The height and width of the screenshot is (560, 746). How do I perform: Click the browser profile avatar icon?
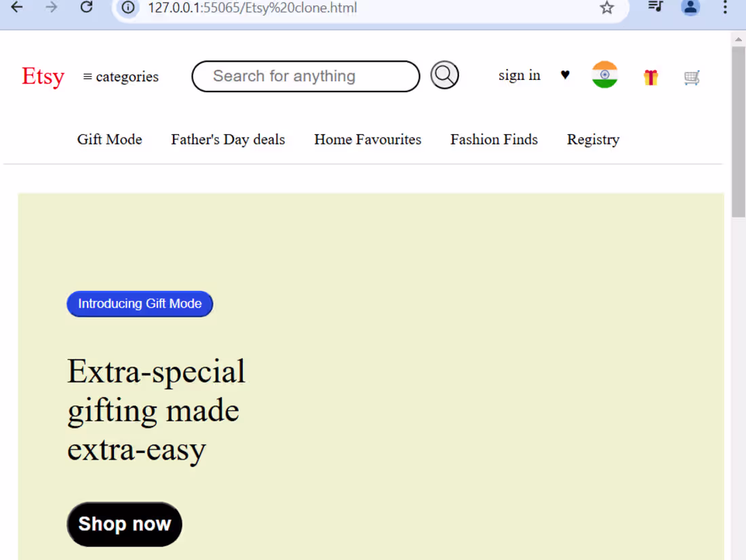(x=690, y=7)
